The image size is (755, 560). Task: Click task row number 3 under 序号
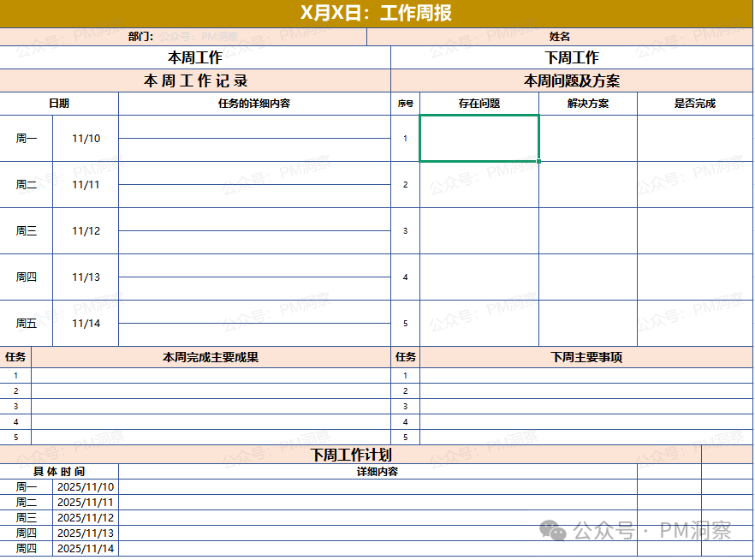(x=405, y=230)
